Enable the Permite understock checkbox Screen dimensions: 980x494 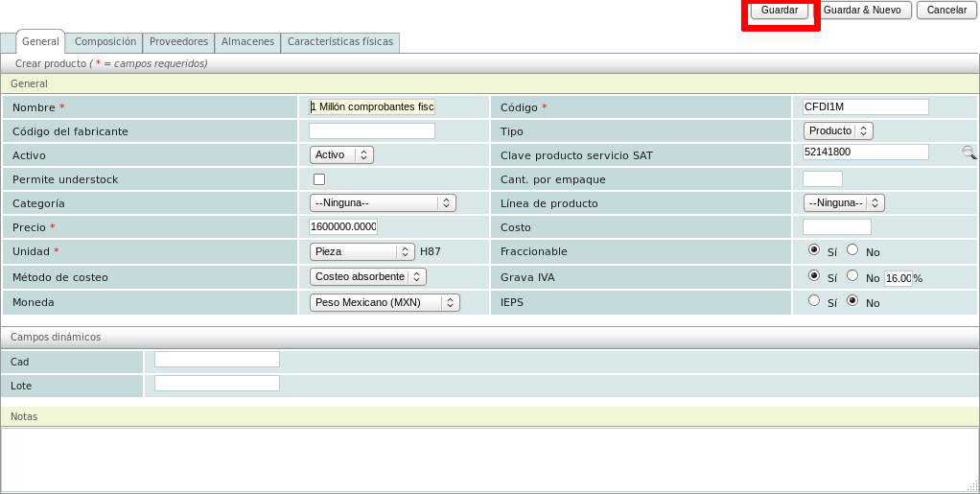tap(319, 179)
